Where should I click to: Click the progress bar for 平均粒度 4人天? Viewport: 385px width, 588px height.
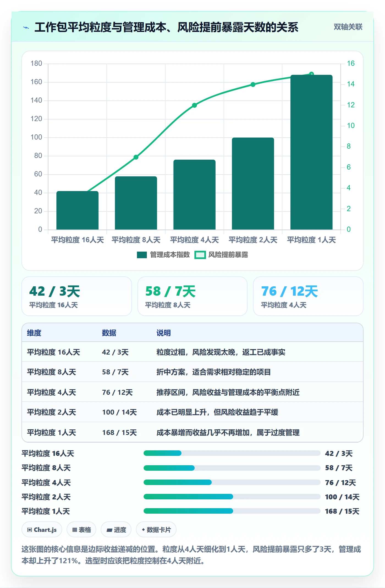point(232,482)
